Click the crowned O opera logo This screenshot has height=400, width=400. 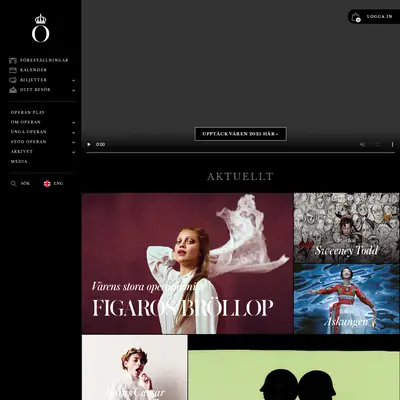(41, 28)
